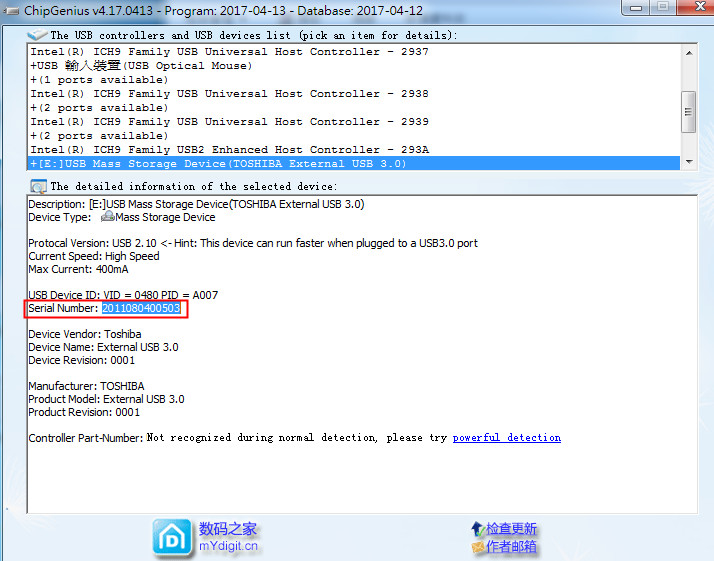
Task: Click the highlighted serial number 2011080400503
Action: [141, 308]
